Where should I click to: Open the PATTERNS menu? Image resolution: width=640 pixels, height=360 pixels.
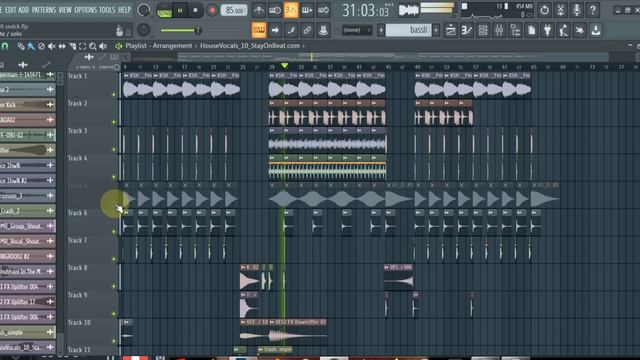[x=44, y=9]
